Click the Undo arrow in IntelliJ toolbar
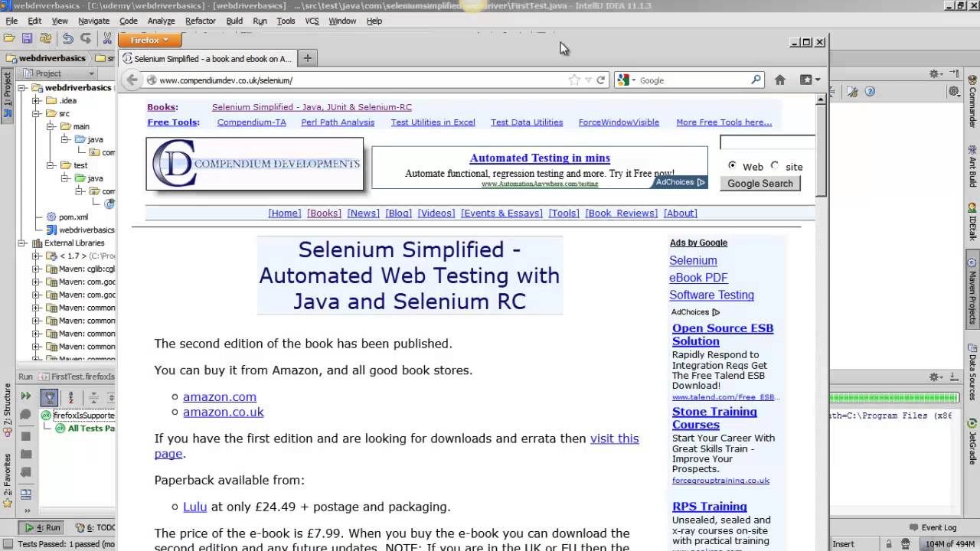 [68, 38]
